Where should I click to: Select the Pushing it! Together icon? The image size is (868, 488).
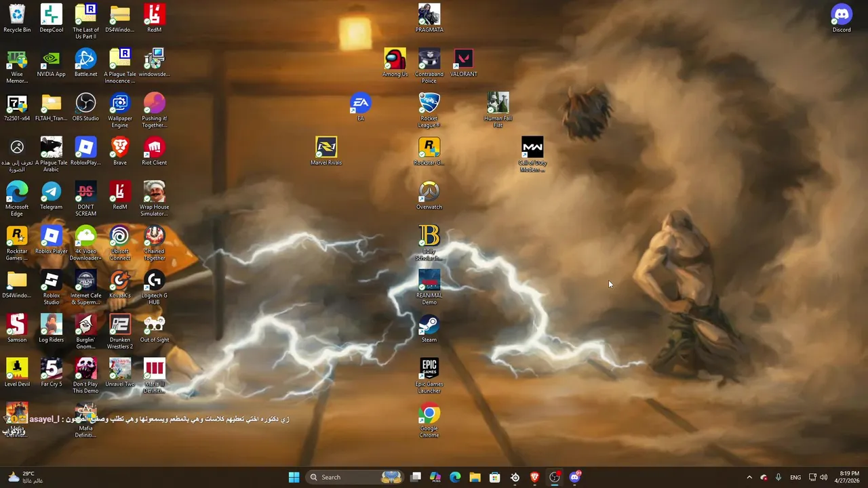tap(154, 110)
